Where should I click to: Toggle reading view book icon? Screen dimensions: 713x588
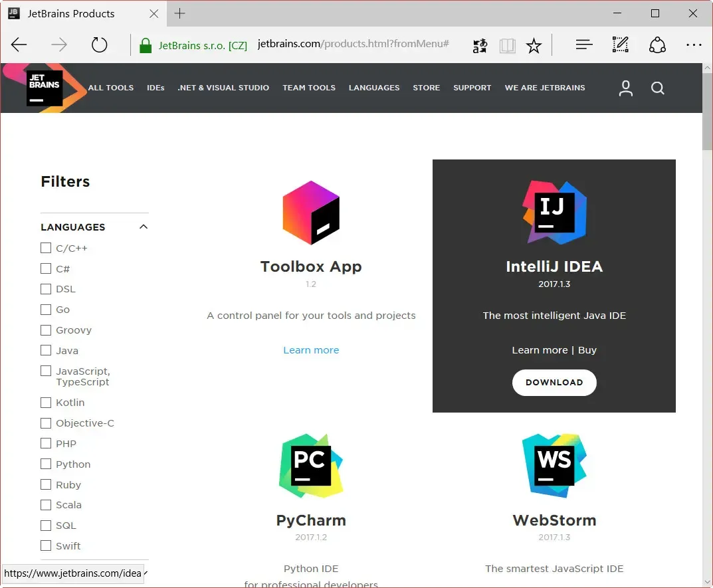click(x=507, y=45)
